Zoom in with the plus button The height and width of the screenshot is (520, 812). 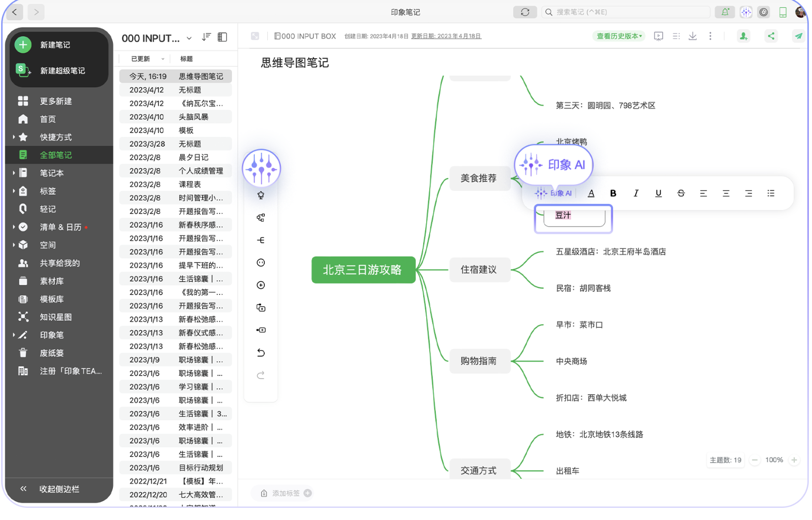click(x=794, y=460)
